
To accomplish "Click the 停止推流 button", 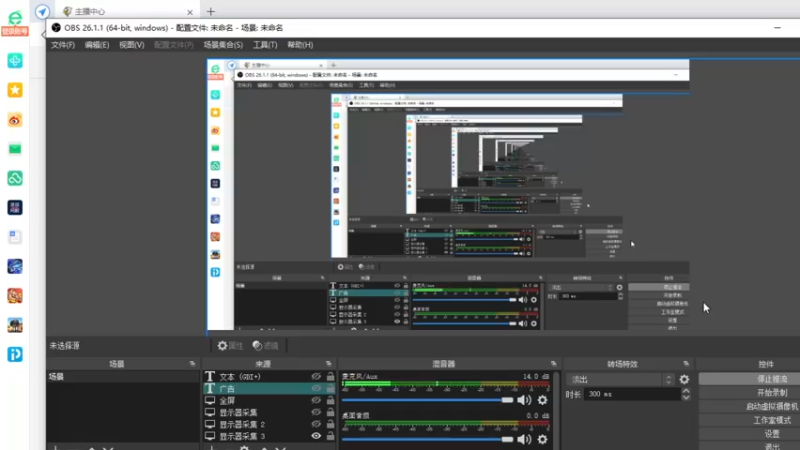I will (749, 379).
